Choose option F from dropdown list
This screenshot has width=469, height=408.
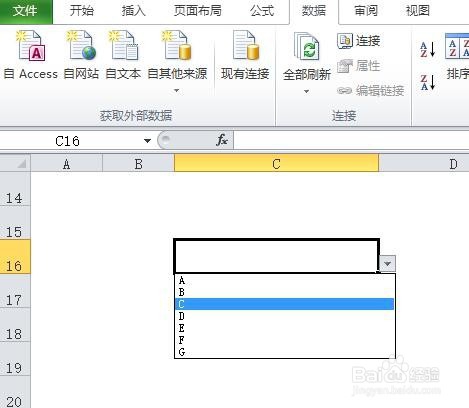284,340
